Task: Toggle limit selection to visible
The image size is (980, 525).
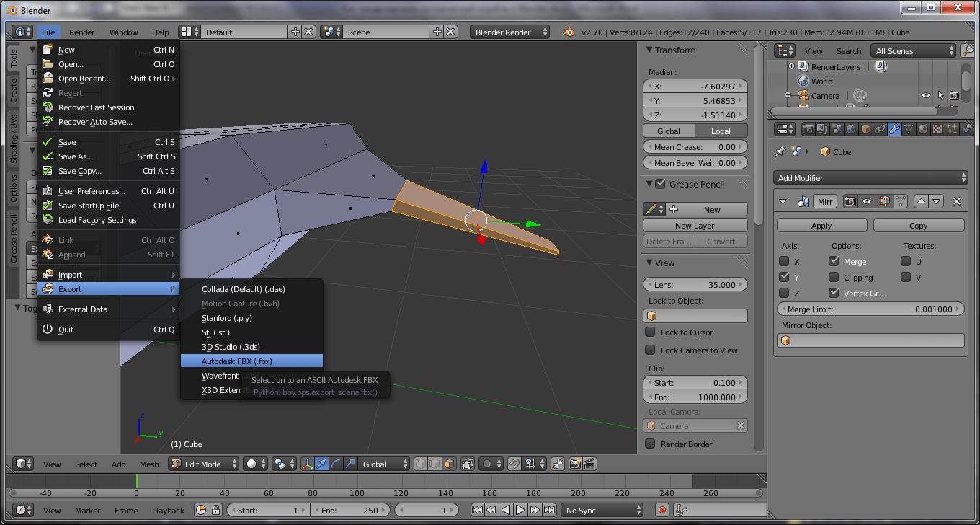Action: coord(468,464)
